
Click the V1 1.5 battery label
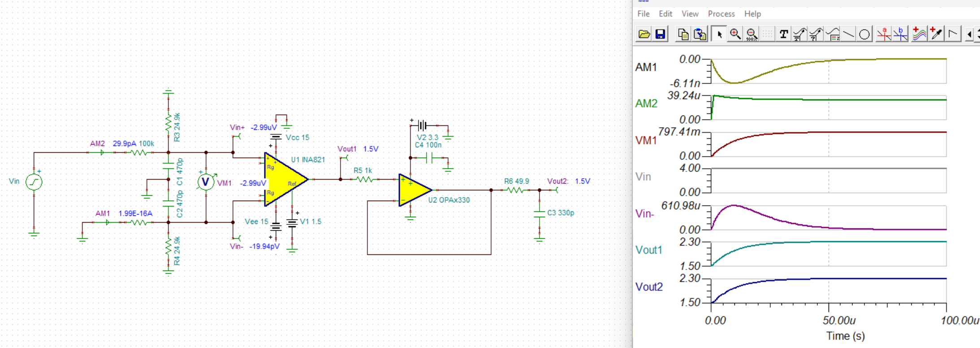[311, 221]
